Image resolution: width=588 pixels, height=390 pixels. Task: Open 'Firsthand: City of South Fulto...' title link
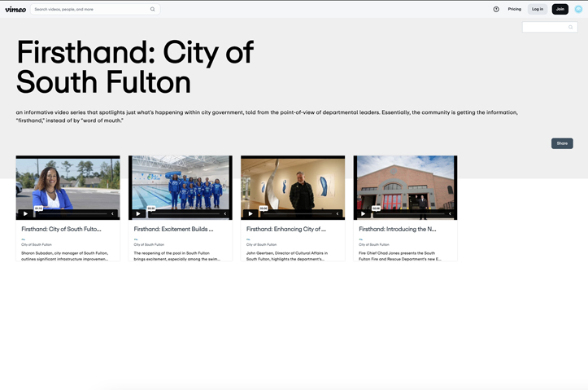[x=61, y=229]
